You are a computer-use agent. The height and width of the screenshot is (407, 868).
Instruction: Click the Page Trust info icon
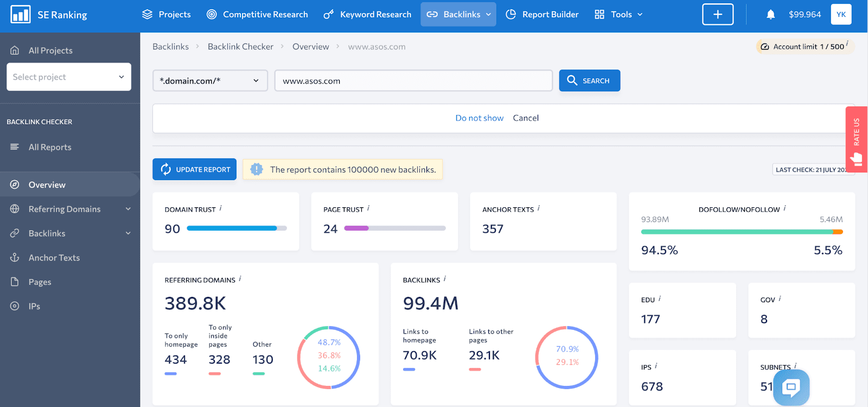(x=368, y=208)
